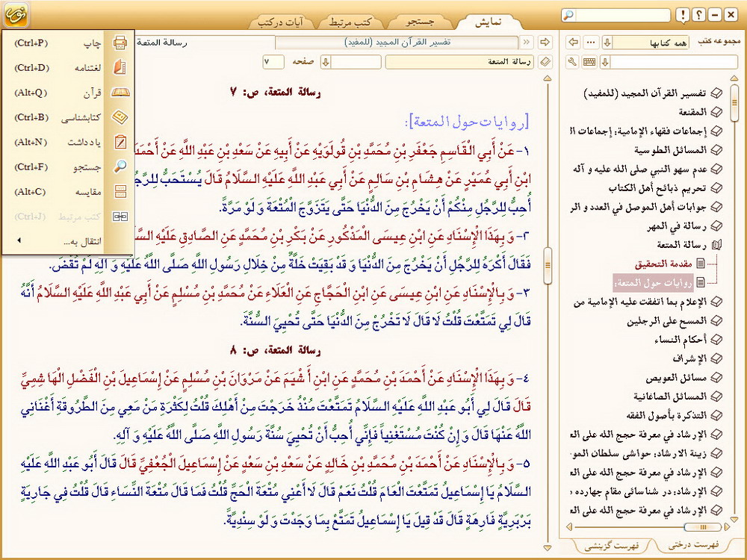Open the book filter field dropdown arrow
747x560 pixels.
pos(606,62)
